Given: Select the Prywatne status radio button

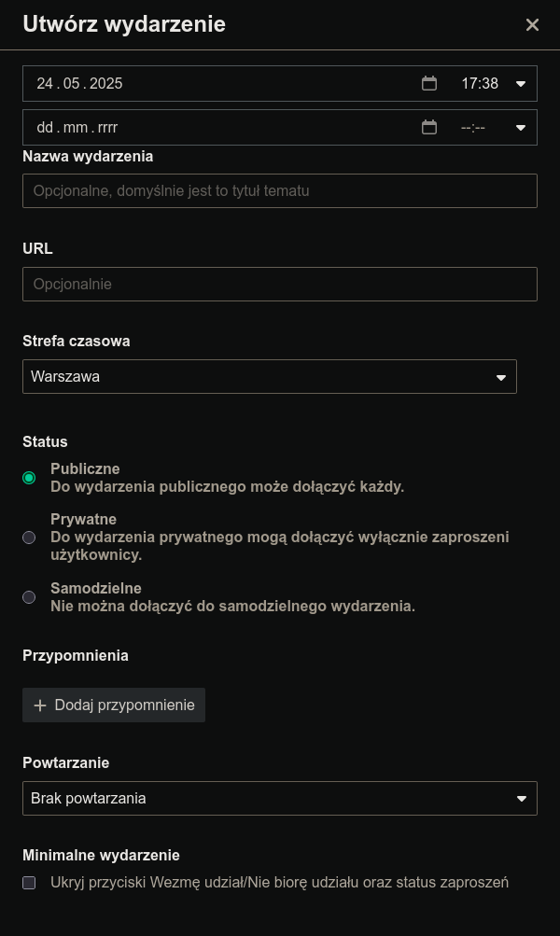Looking at the screenshot, I should click(x=29, y=538).
